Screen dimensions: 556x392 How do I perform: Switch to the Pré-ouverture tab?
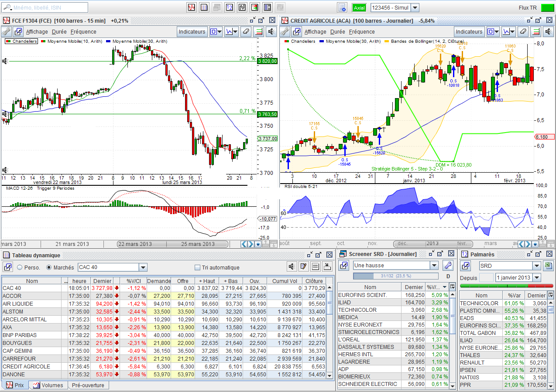click(x=88, y=385)
